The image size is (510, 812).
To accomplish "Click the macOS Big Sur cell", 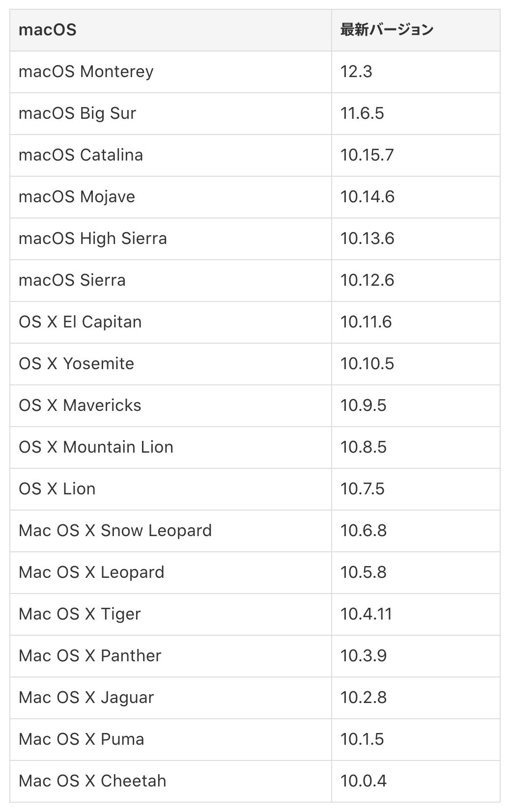I will 77,113.
